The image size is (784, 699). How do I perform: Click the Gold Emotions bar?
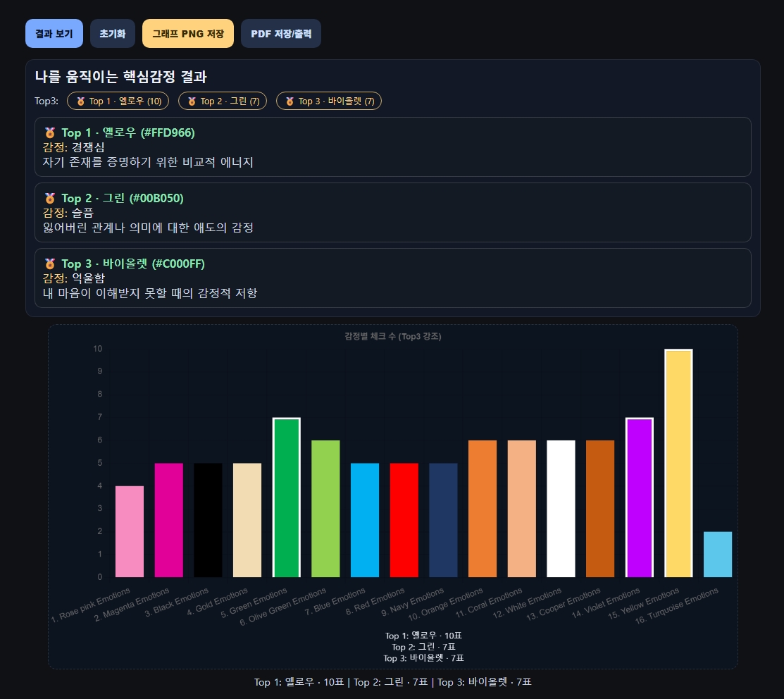(247, 520)
